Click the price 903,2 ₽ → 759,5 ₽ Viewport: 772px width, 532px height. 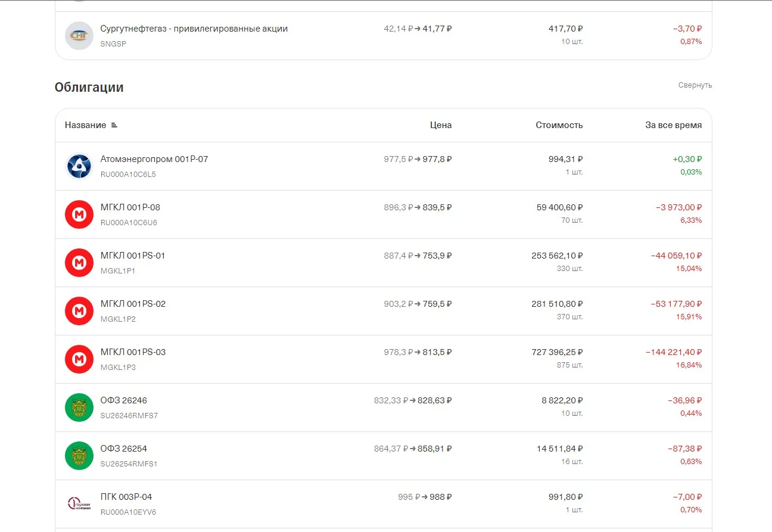418,304
